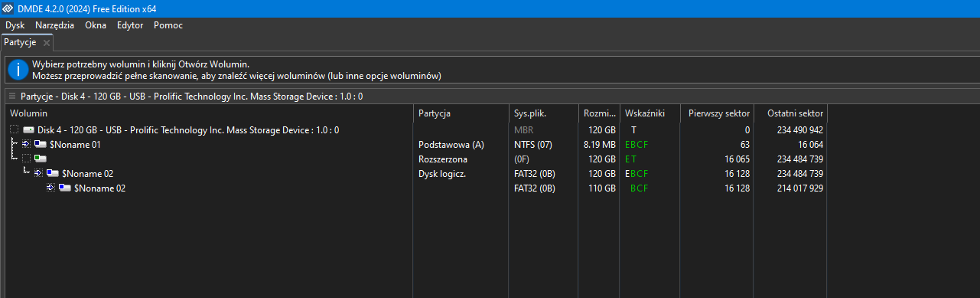Select the $Noname 01 volume row
The image size is (980, 298).
point(417,144)
